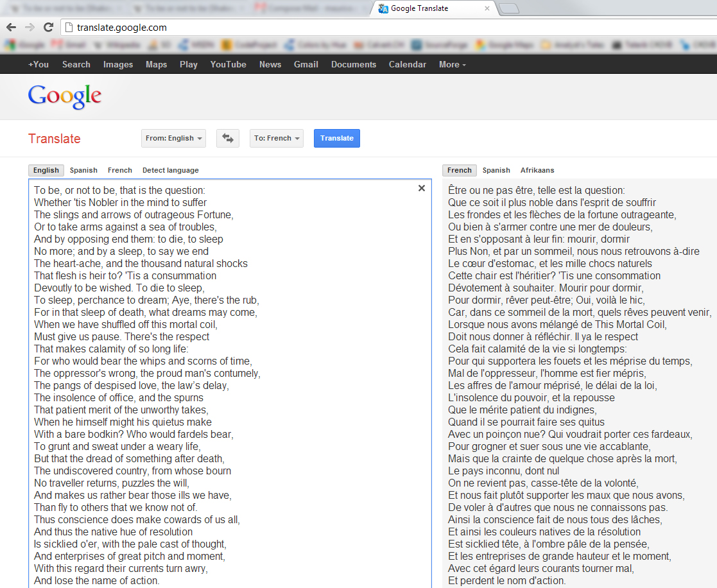
Task: Open Images in the Google bar
Action: tap(118, 64)
